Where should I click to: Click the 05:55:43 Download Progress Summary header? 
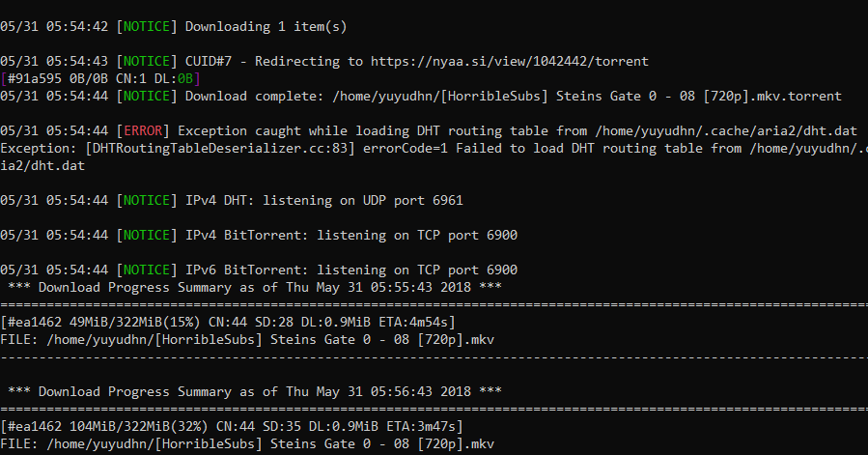pyautogui.click(x=255, y=287)
